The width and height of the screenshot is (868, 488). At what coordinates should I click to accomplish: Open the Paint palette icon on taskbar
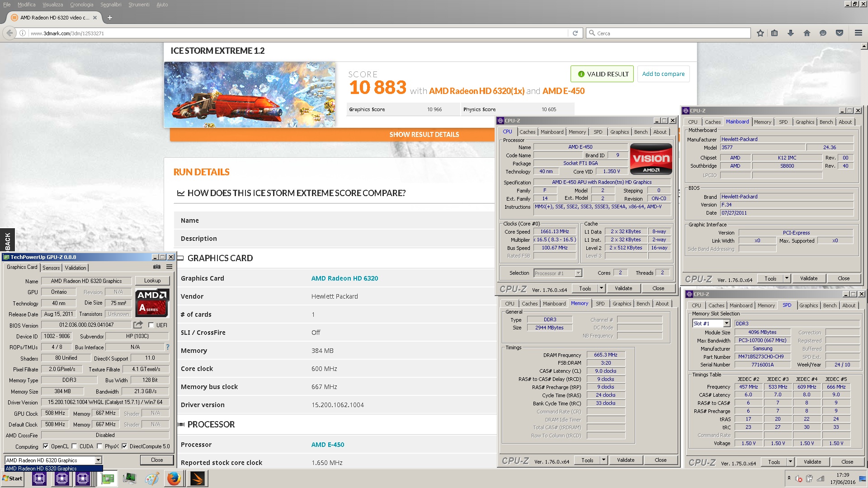point(152,479)
